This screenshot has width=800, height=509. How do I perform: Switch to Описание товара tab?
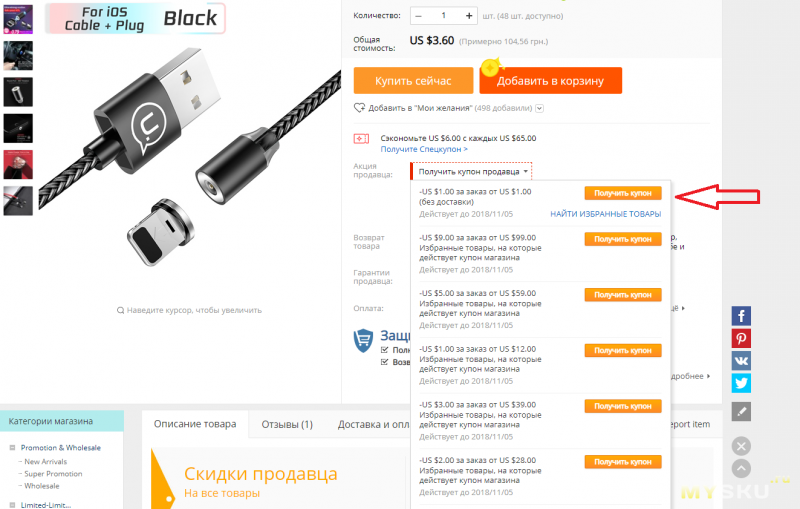(x=195, y=424)
